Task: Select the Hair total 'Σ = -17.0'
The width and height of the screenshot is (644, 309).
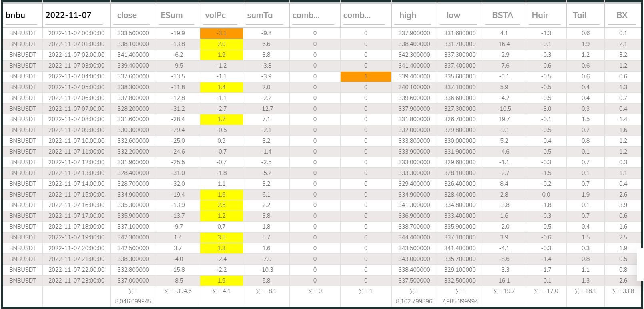Action: (x=546, y=291)
